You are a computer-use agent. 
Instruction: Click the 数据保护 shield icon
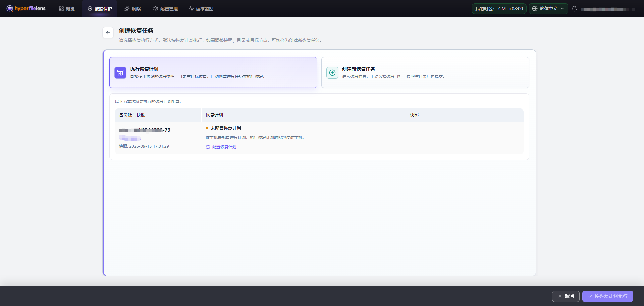[x=90, y=9]
